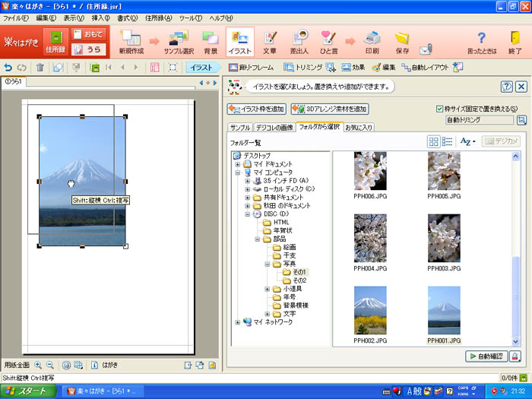Expand the マイ ドキュメント tree node
Screen dimensions: 532x399
[x=237, y=163]
